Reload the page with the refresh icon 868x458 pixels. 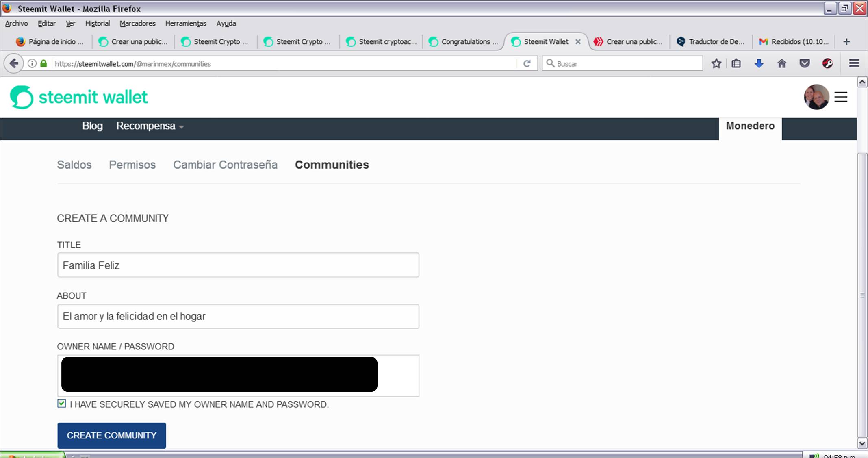(x=527, y=63)
